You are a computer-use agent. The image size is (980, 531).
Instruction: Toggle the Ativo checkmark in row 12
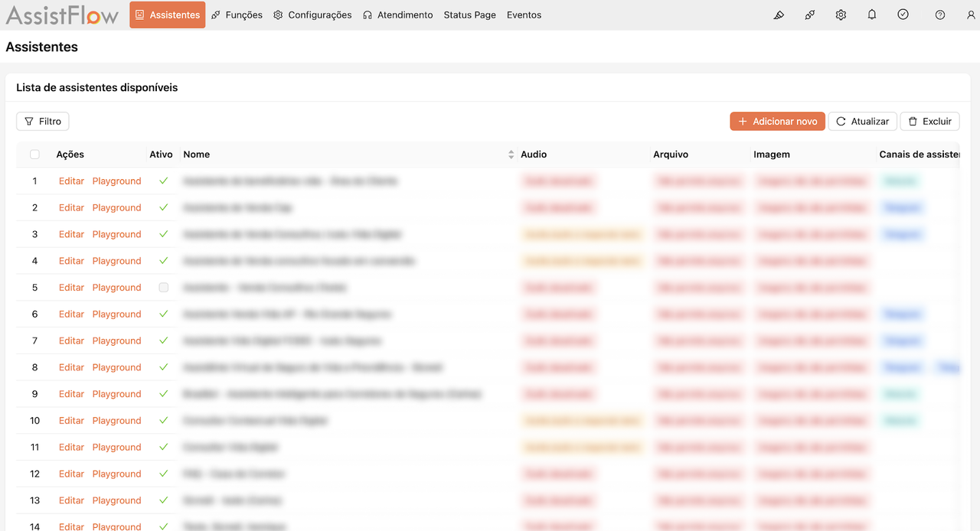pos(163,474)
